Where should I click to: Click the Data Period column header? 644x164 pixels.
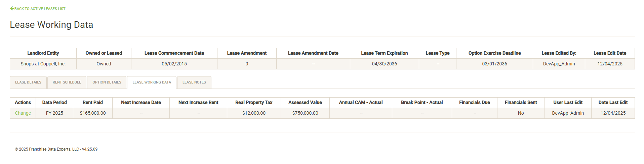(x=54, y=102)
